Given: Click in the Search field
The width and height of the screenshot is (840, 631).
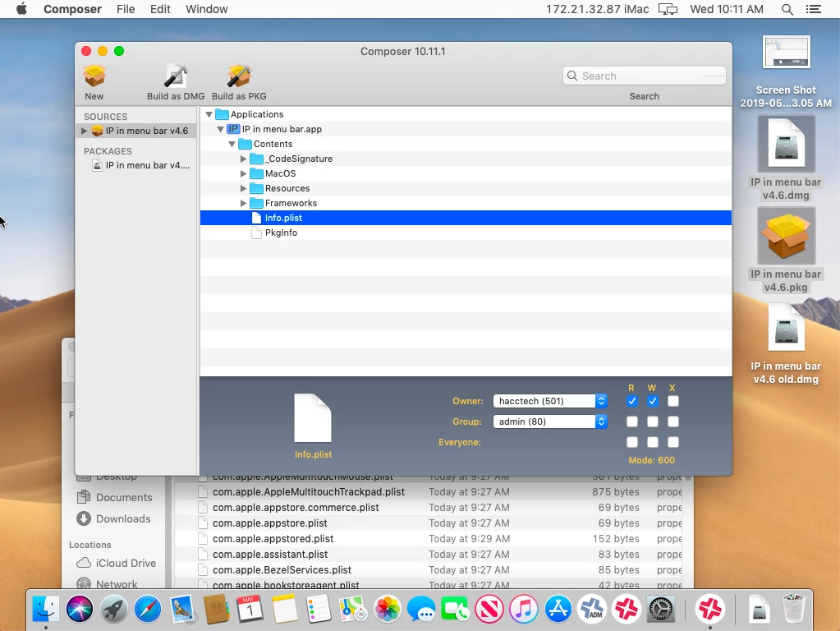Looking at the screenshot, I should 645,76.
